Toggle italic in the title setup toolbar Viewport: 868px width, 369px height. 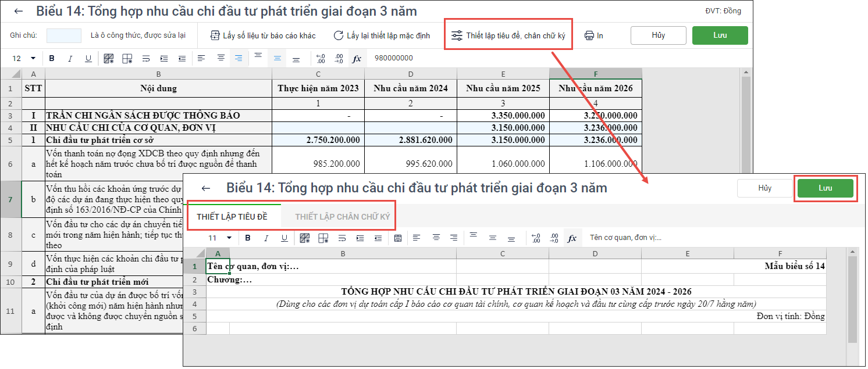[266, 238]
